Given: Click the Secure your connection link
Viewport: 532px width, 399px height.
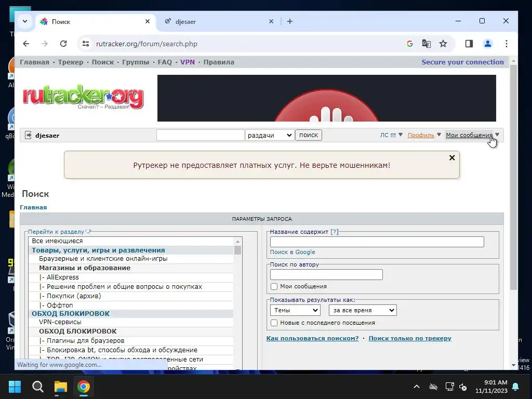Looking at the screenshot, I should point(462,62).
